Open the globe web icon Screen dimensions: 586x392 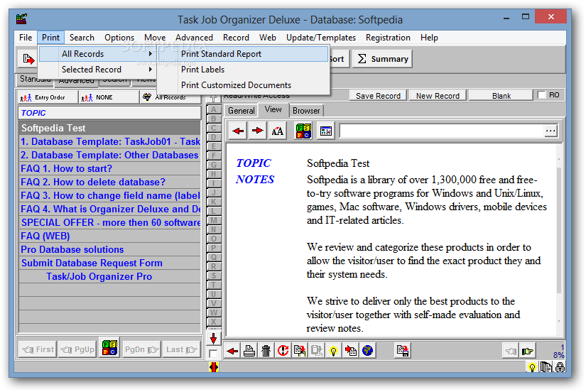point(367,351)
